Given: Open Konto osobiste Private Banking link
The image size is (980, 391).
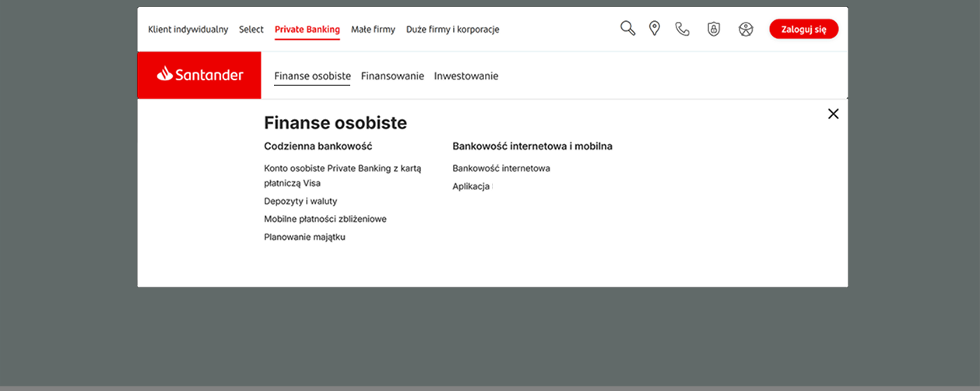Looking at the screenshot, I should (x=342, y=175).
